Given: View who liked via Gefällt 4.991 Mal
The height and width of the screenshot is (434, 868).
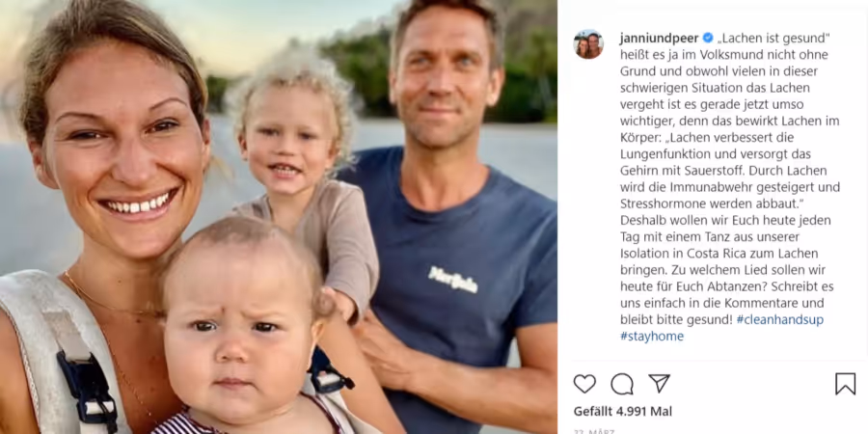Looking at the screenshot, I should point(623,411).
